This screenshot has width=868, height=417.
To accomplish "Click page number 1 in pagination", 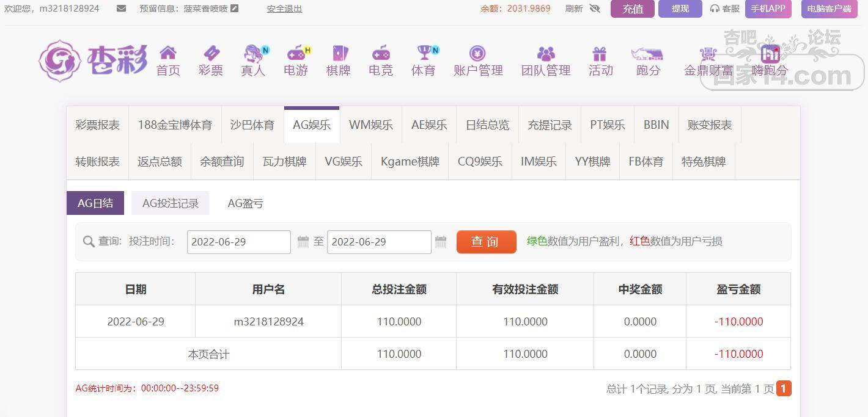I will tap(784, 388).
